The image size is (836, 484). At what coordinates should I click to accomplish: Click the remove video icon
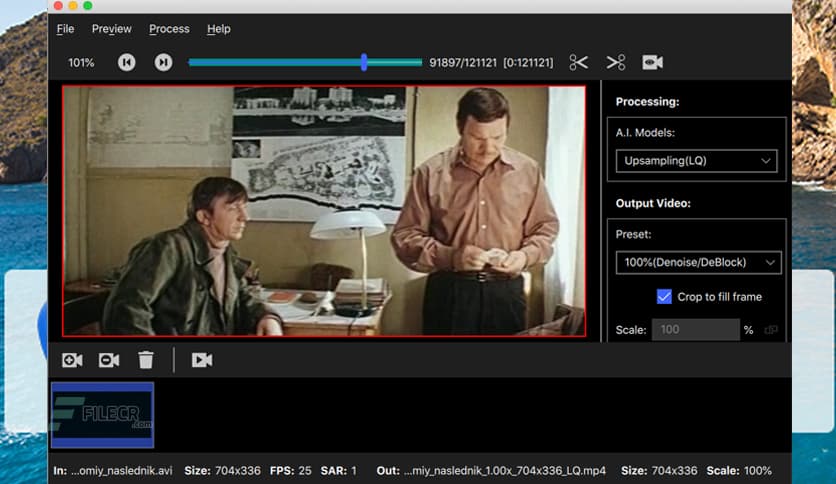coord(109,360)
